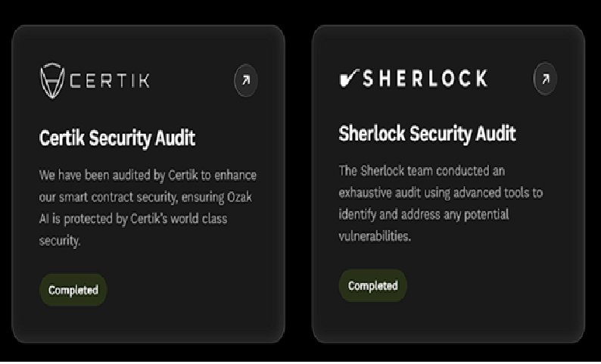
Task: Click the Completed badge on Certik card
Action: tap(73, 290)
